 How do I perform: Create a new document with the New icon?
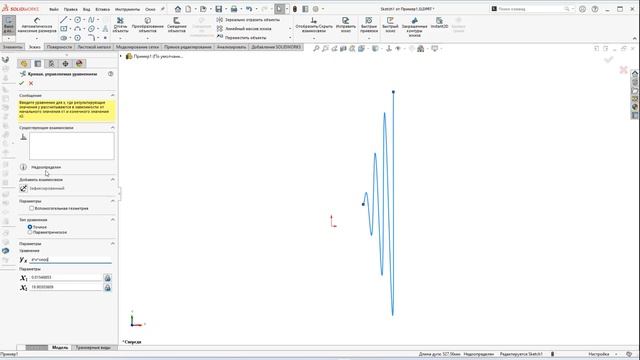[x=188, y=9]
